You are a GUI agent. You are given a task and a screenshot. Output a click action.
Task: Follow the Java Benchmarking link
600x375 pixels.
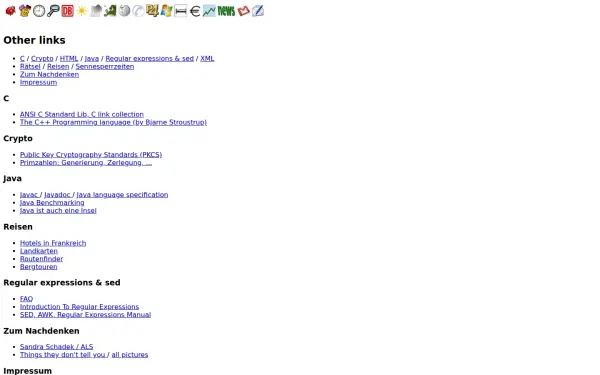(x=52, y=203)
